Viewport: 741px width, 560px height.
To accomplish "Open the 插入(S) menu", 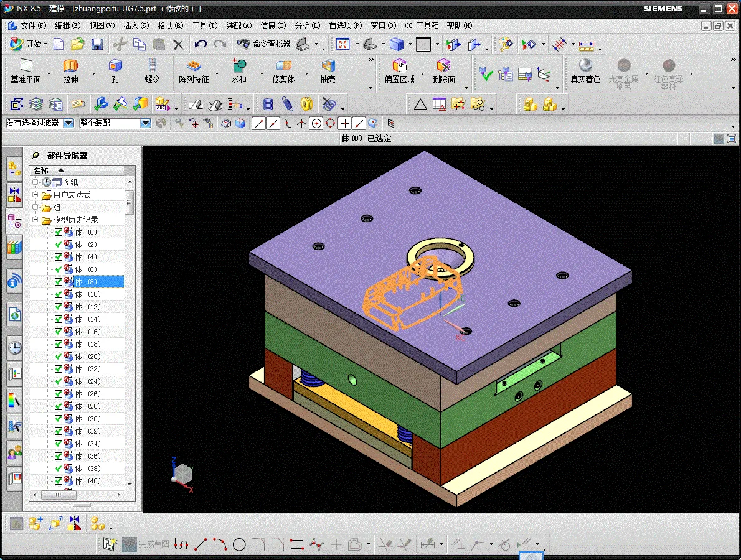I will [136, 26].
